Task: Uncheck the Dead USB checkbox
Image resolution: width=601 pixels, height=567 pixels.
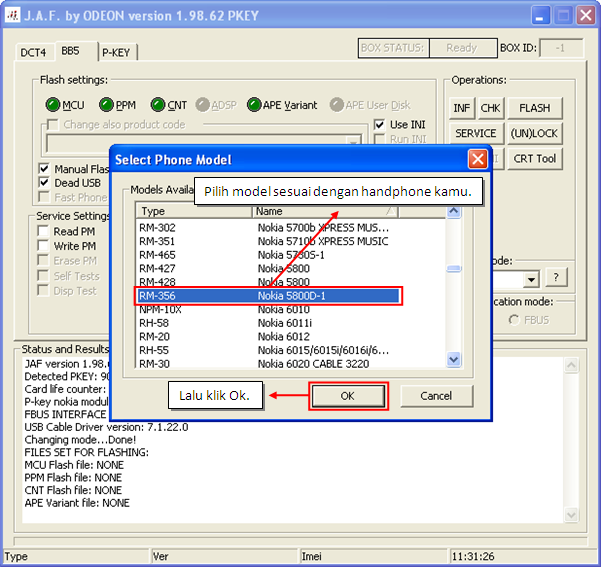Action: pos(44,182)
